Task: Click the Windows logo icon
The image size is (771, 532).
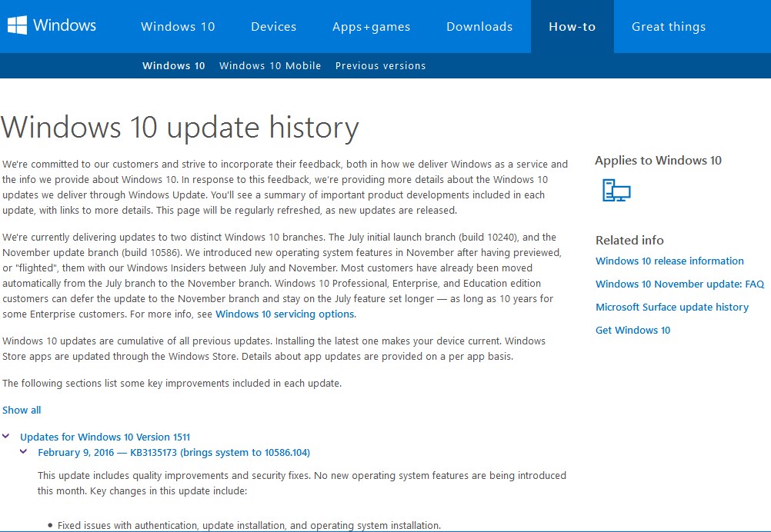Action: tap(17, 25)
